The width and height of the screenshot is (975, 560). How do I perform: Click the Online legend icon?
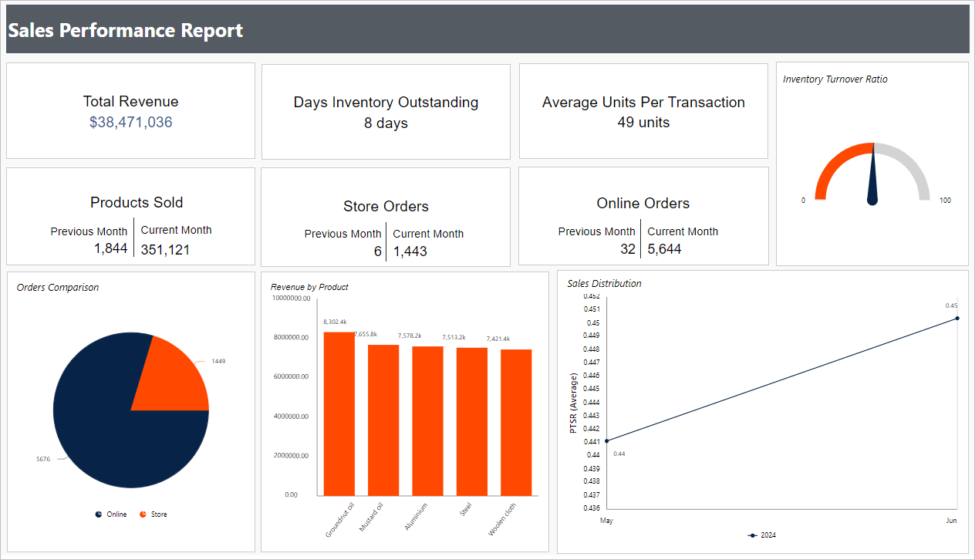click(99, 514)
